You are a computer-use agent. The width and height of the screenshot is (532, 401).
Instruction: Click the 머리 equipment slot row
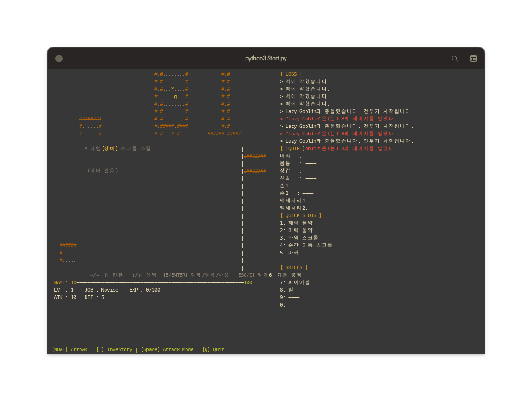click(298, 156)
